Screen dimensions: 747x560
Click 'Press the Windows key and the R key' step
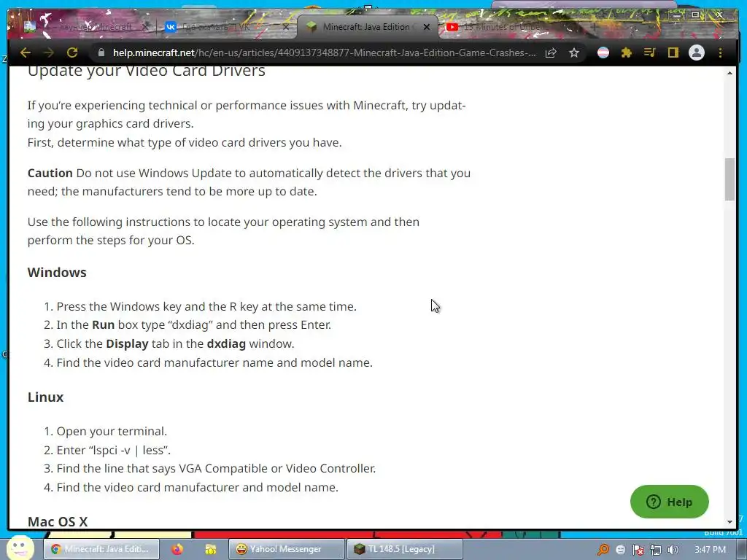[206, 306]
